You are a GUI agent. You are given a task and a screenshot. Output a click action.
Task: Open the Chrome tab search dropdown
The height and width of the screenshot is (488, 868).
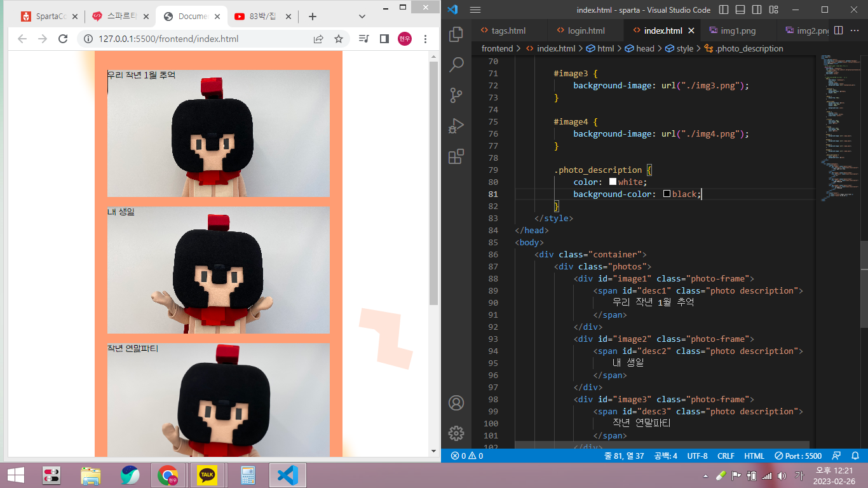coord(362,17)
